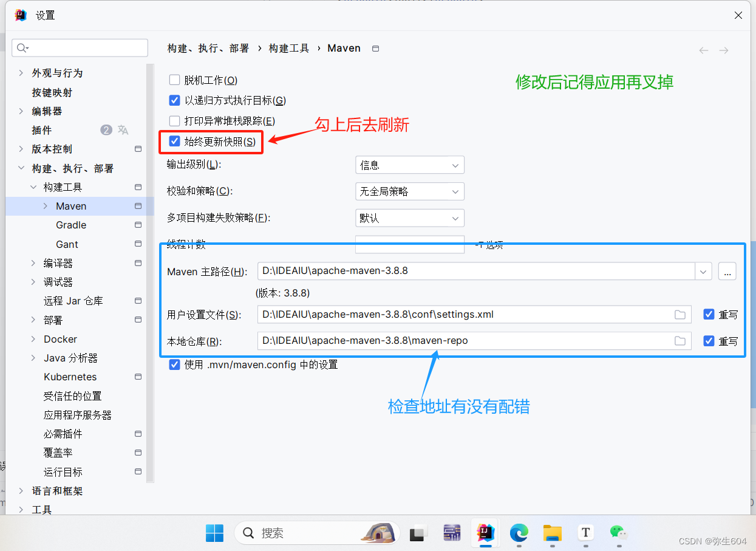Click the Windows taskbar search box
This screenshot has height=551, width=756.
click(x=317, y=533)
